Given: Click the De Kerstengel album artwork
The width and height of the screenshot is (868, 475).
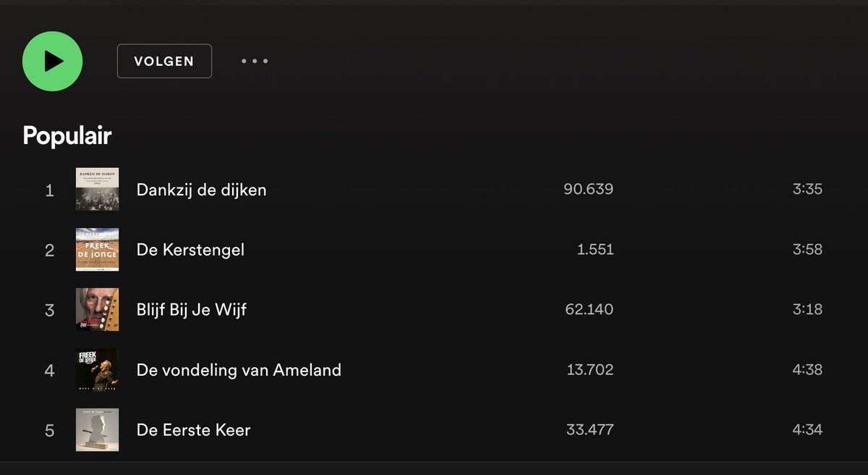Looking at the screenshot, I should pyautogui.click(x=97, y=250).
